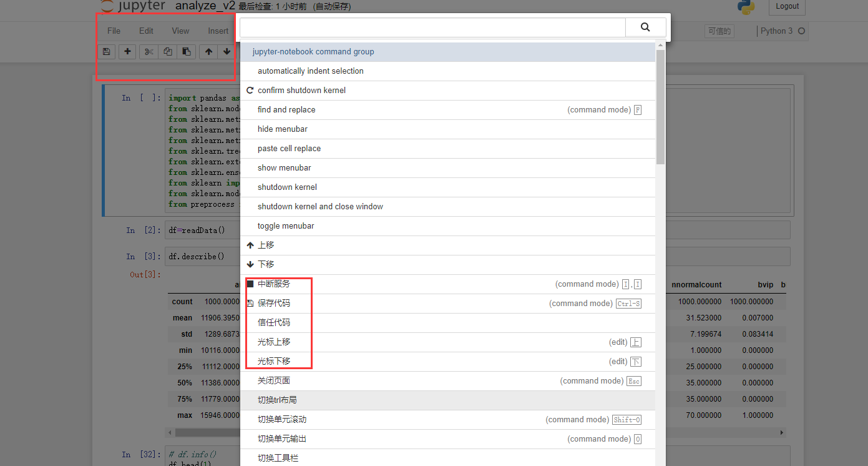Click the 'Python 3' kernel name
The image size is (868, 466).
[x=776, y=31]
